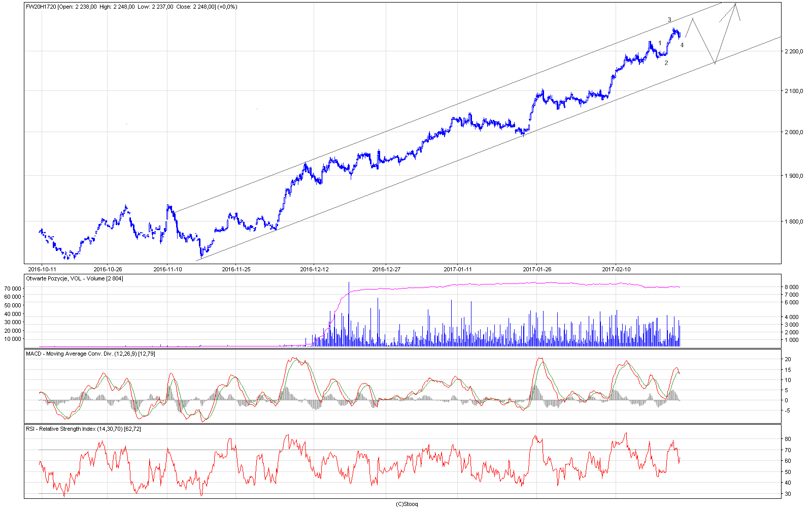This screenshot has width=812, height=508.
Task: Select the 2 200,0 price axis label
Action: (793, 51)
